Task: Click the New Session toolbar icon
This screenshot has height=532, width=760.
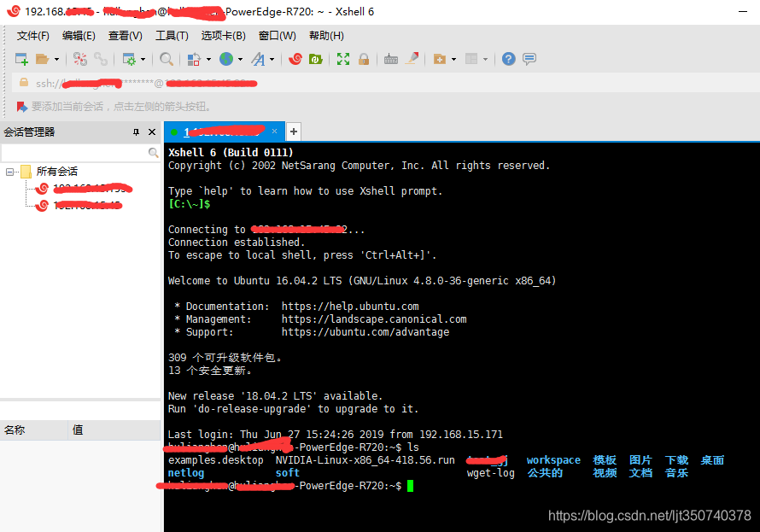Action: click(x=22, y=59)
